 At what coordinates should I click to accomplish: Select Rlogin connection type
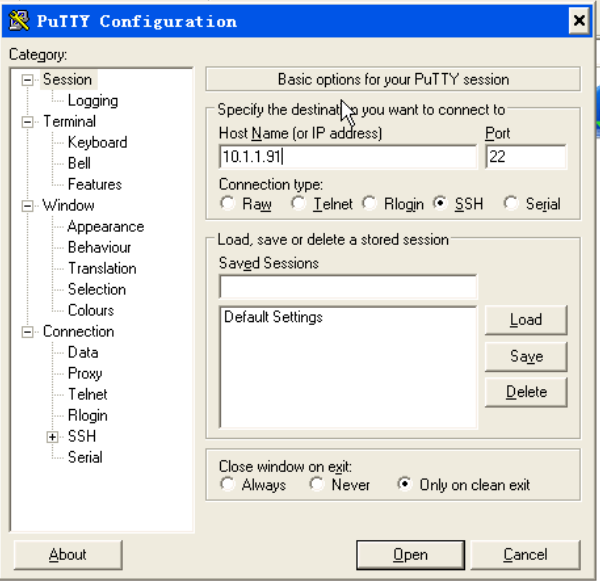click(370, 203)
